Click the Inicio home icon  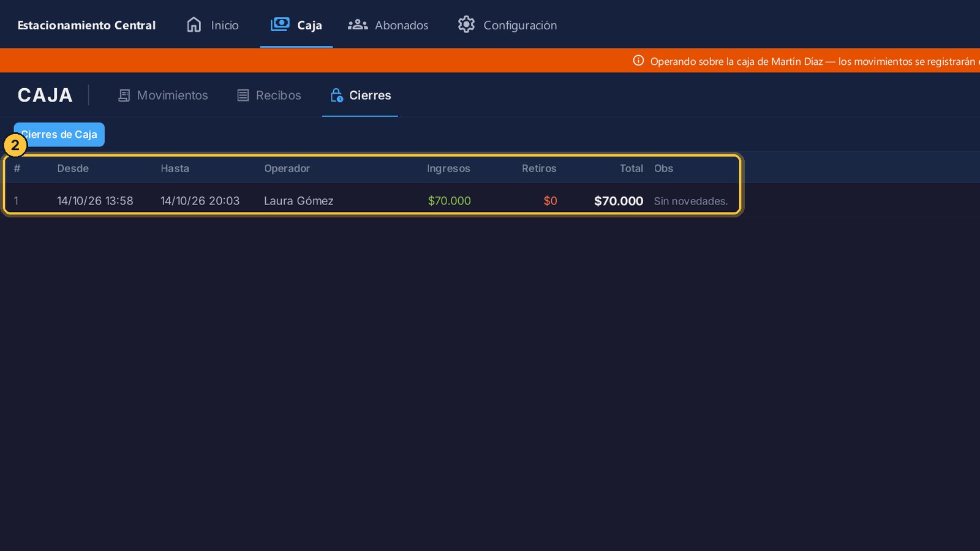coord(194,24)
